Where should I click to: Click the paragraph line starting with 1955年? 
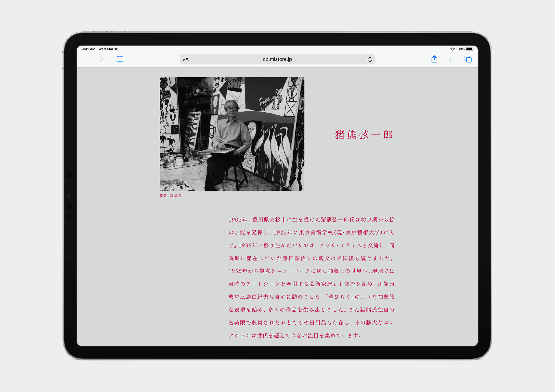pos(311,271)
